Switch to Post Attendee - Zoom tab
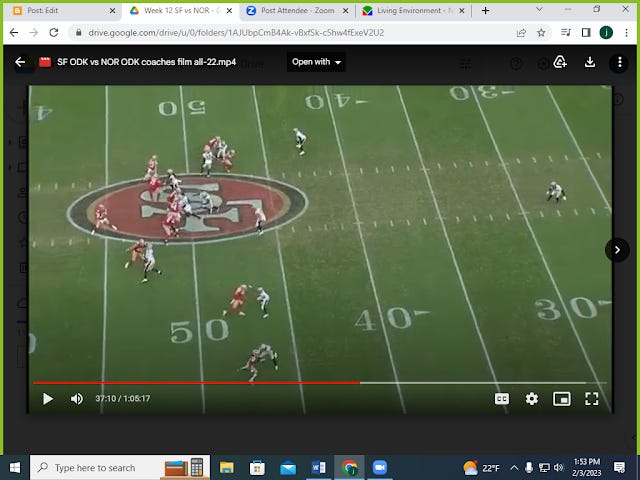Image resolution: width=640 pixels, height=480 pixels. tap(297, 11)
